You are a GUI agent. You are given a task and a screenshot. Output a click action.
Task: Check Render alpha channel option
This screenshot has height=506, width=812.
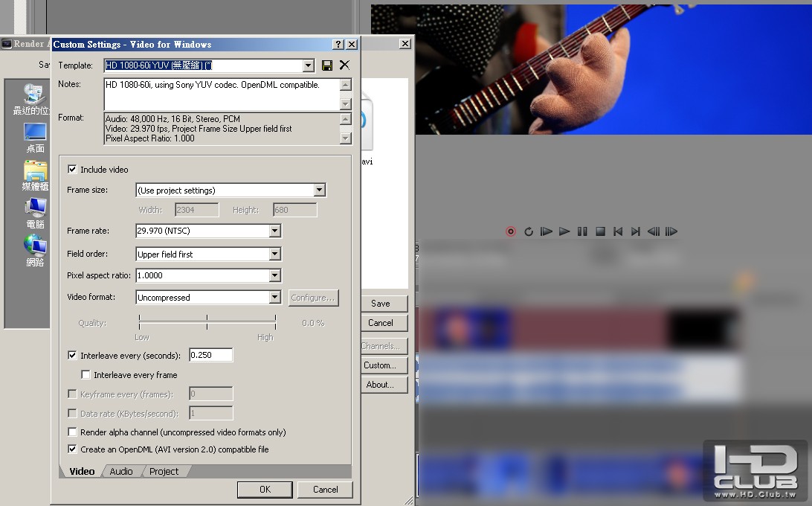pyautogui.click(x=73, y=432)
